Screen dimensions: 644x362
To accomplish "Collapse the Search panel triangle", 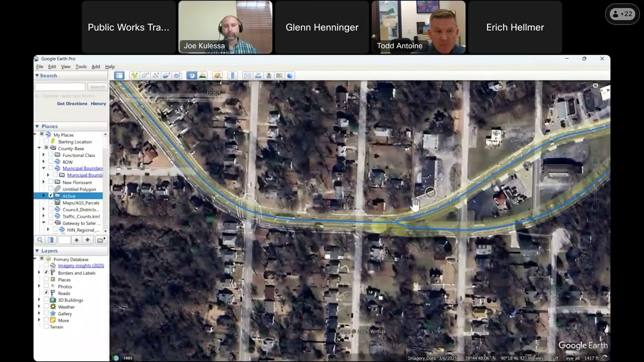I will [37, 75].
